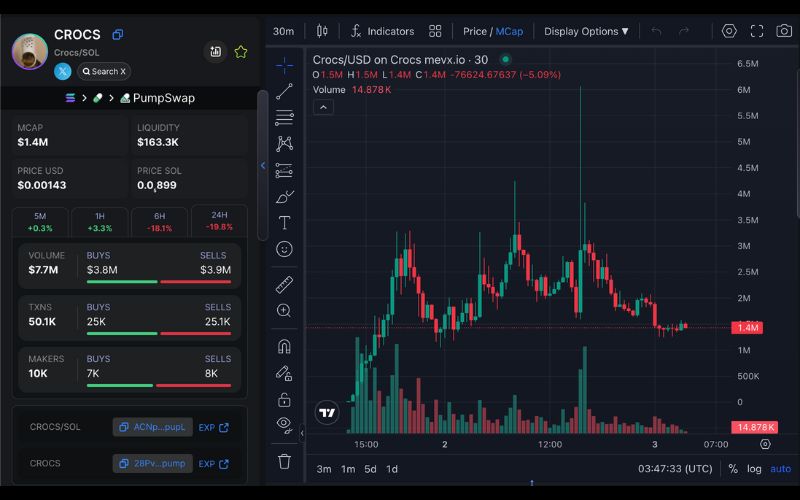Select the XABCD pattern tool

[x=284, y=144]
